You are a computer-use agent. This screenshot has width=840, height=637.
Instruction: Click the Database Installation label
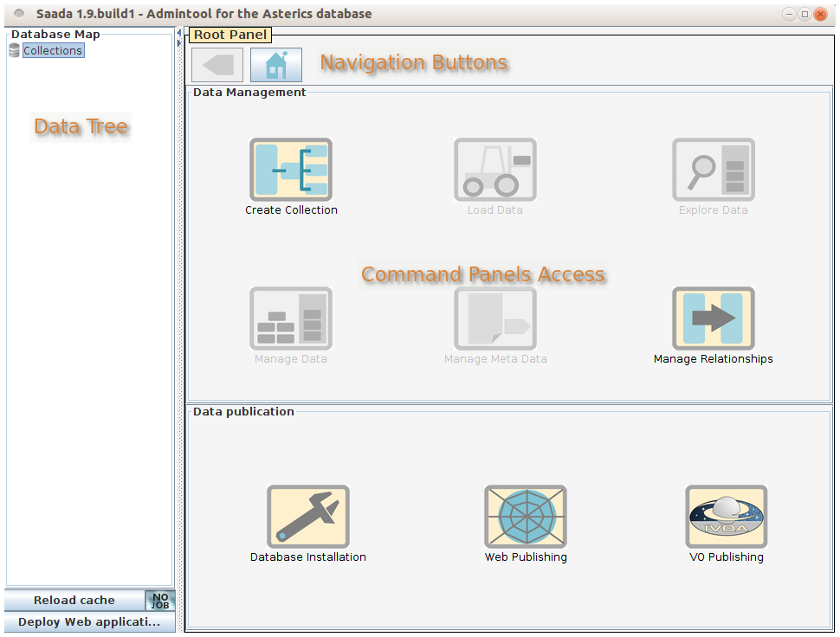(308, 557)
